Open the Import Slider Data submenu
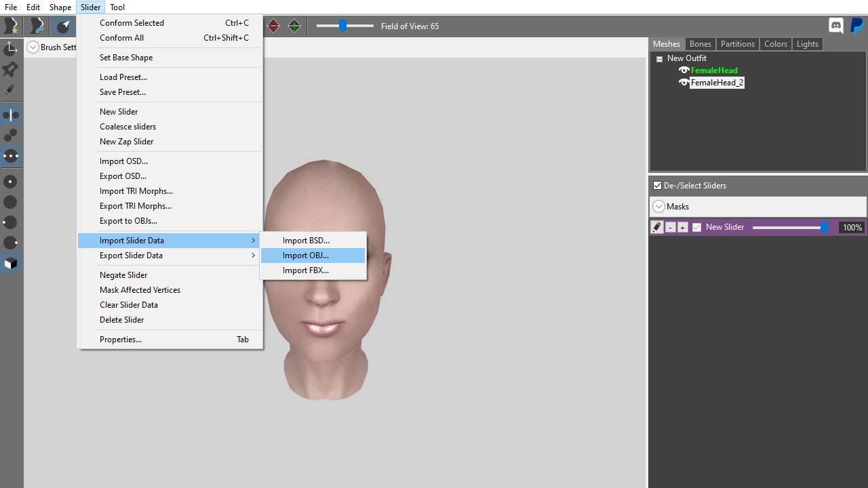The height and width of the screenshot is (488, 868). tap(170, 241)
